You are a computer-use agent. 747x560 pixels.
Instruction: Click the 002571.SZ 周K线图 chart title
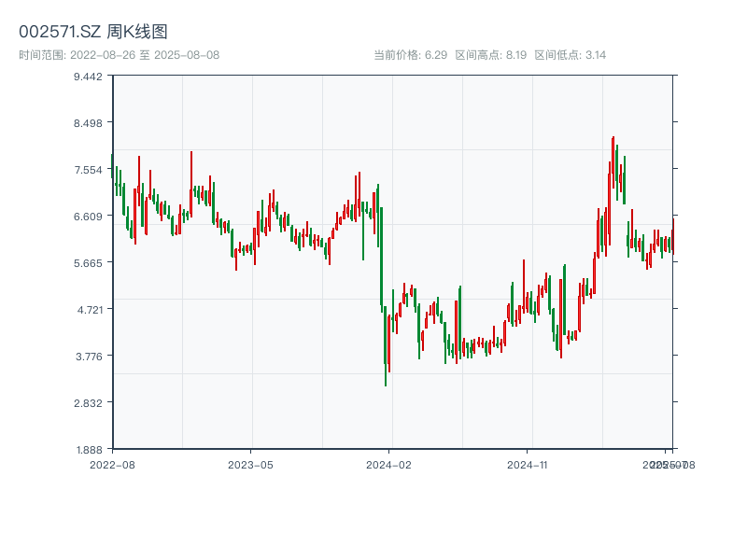[93, 33]
